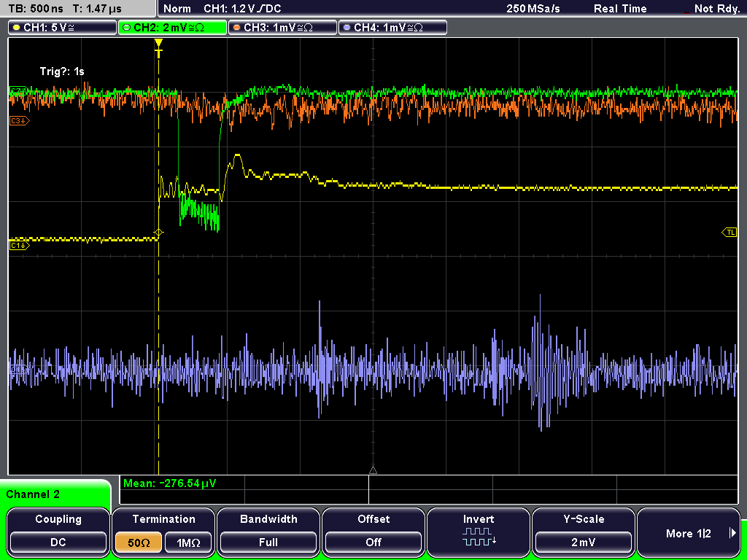Set termination to 1MΩ
The image size is (747, 560).
188,542
